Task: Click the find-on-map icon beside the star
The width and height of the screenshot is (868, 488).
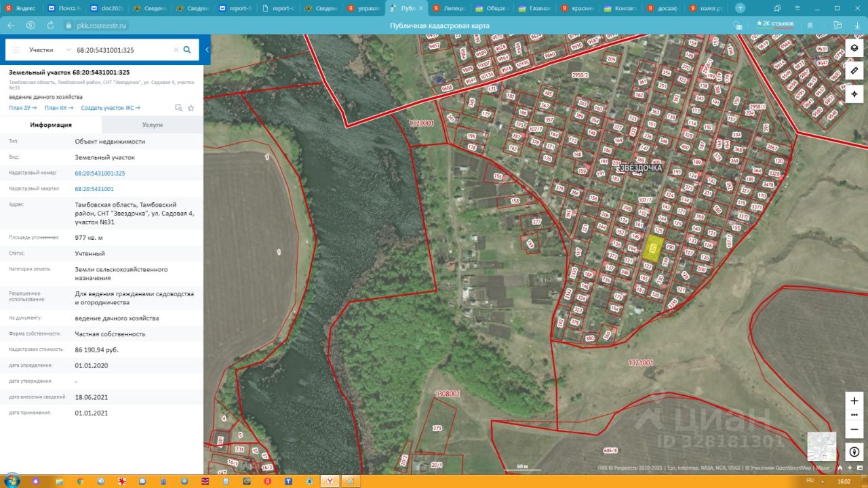Action: pyautogui.click(x=179, y=108)
